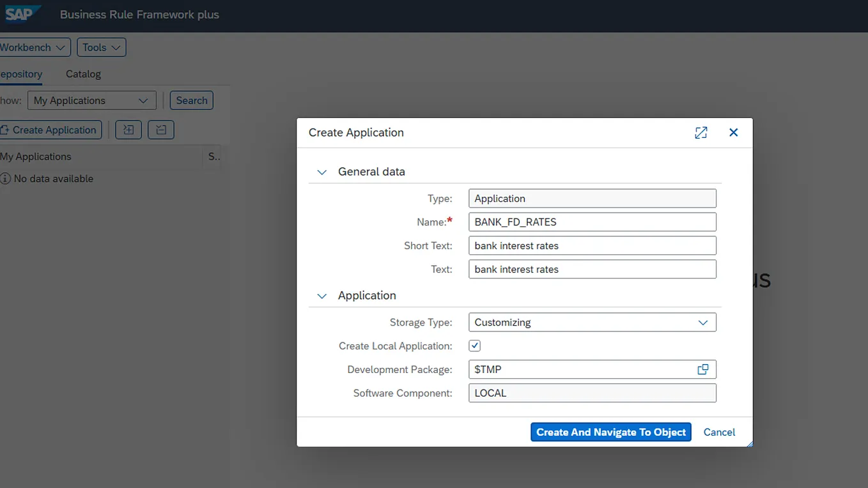Open the Show applications dropdown
Image resolution: width=868 pixels, height=488 pixels.
(x=91, y=100)
